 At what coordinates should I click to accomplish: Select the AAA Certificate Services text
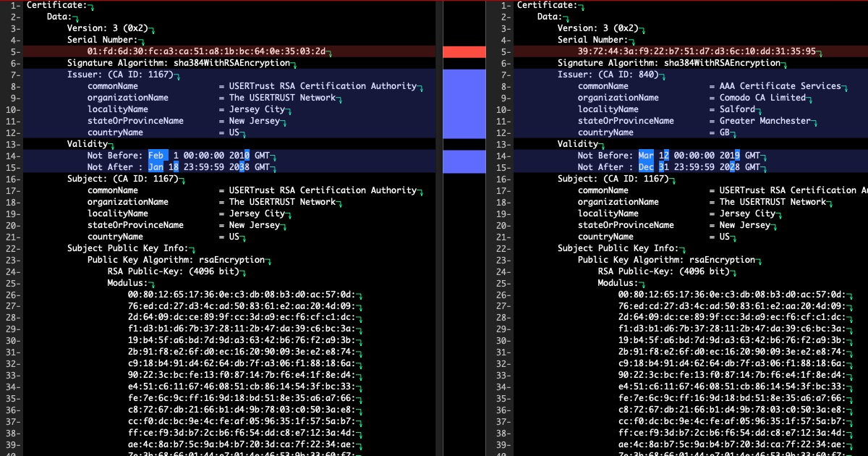pyautogui.click(x=780, y=86)
